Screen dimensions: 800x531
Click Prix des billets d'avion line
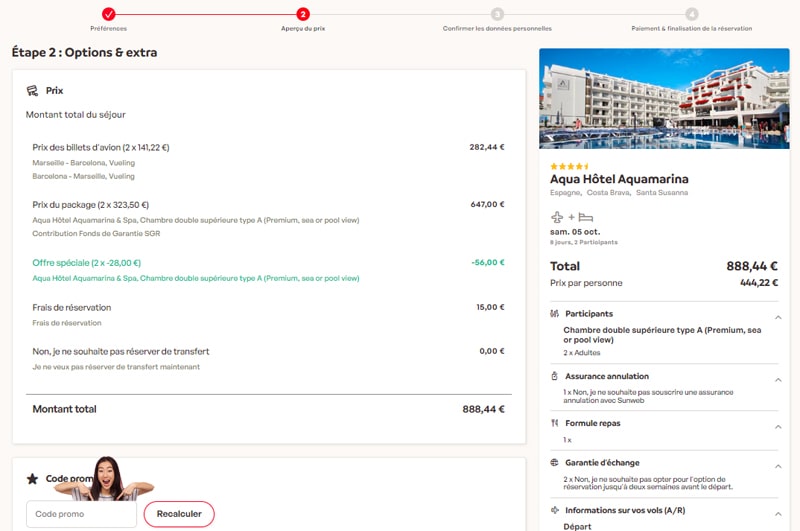click(101, 147)
